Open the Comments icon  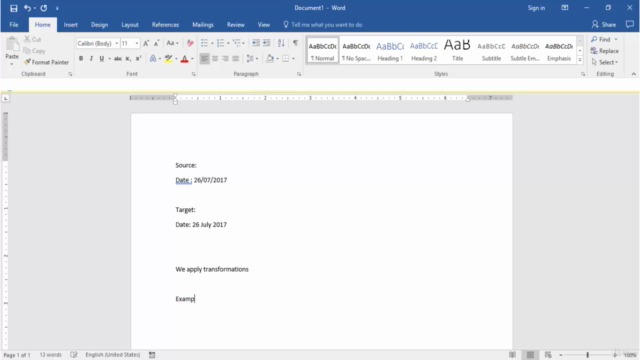(x=630, y=24)
